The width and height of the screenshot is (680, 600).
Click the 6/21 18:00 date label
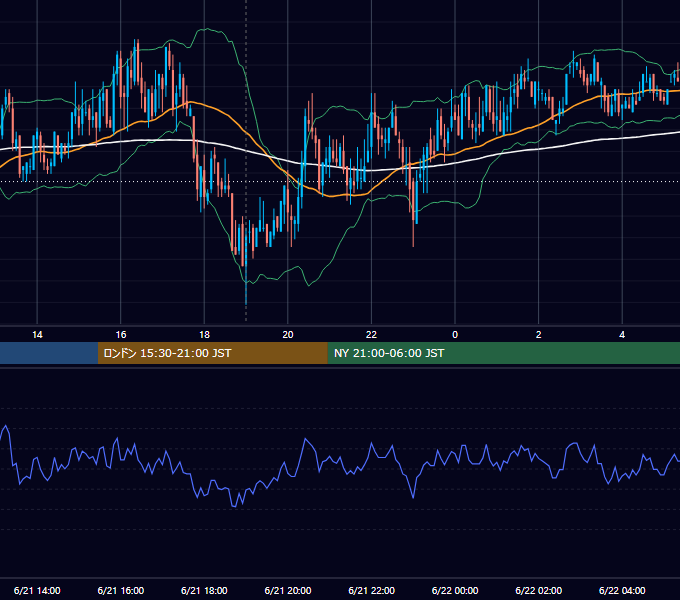tap(204, 590)
